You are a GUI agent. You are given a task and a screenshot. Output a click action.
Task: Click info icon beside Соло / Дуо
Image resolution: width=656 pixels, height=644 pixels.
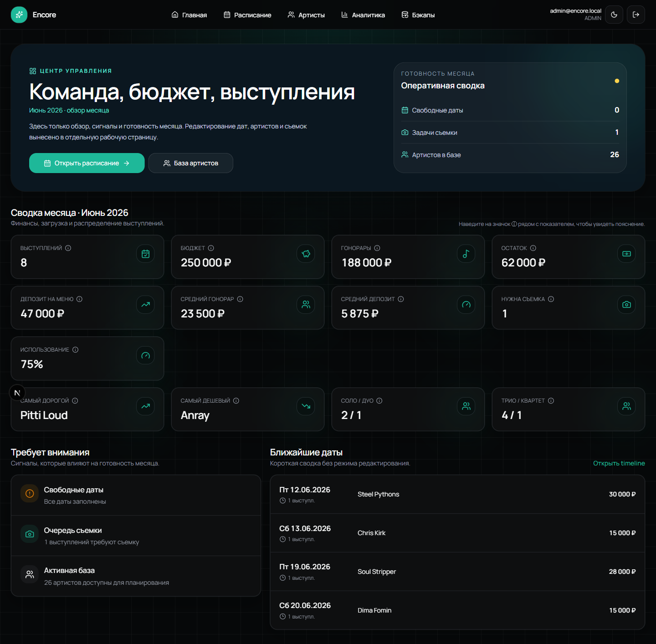pos(379,401)
